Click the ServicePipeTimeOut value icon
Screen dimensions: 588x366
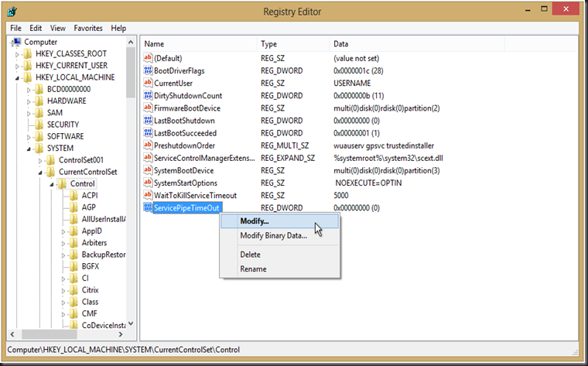[x=148, y=208]
